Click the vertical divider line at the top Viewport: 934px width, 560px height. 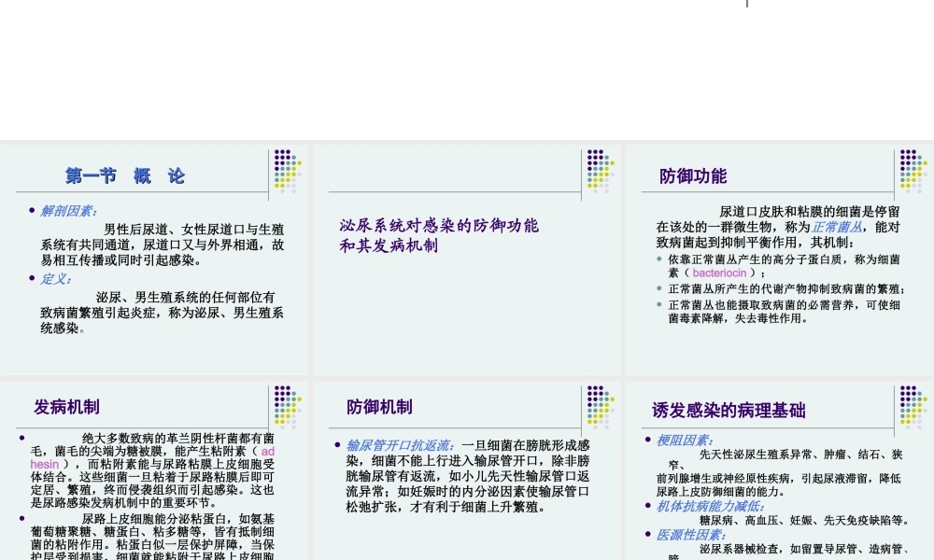[747, 5]
